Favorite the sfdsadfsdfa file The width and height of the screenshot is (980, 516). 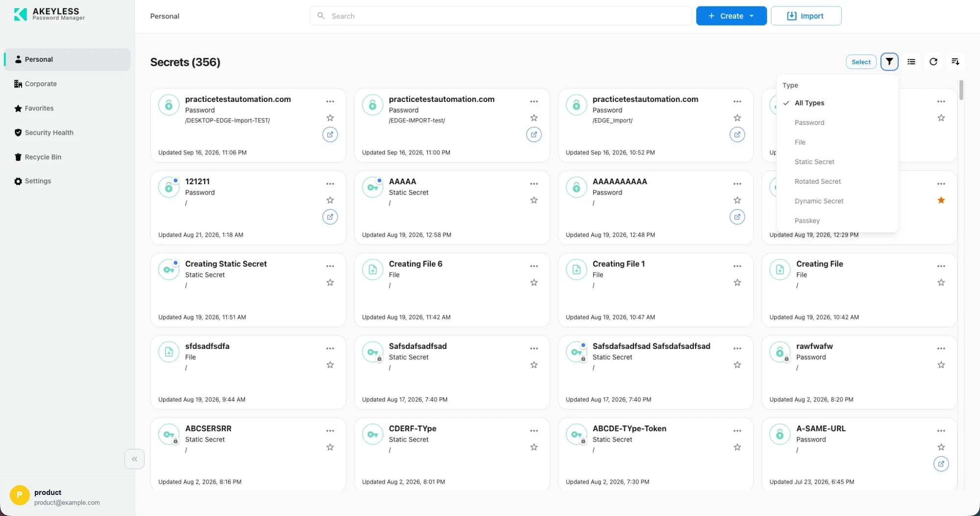330,365
